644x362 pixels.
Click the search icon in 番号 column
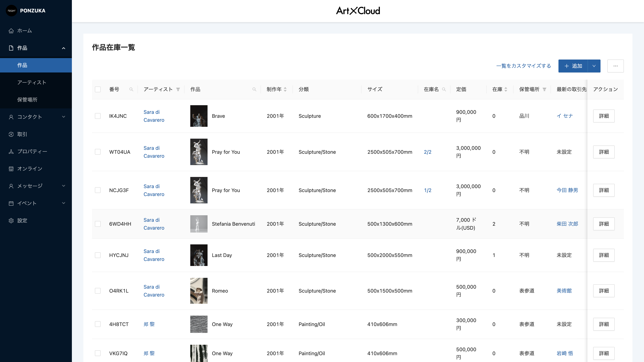tap(131, 89)
